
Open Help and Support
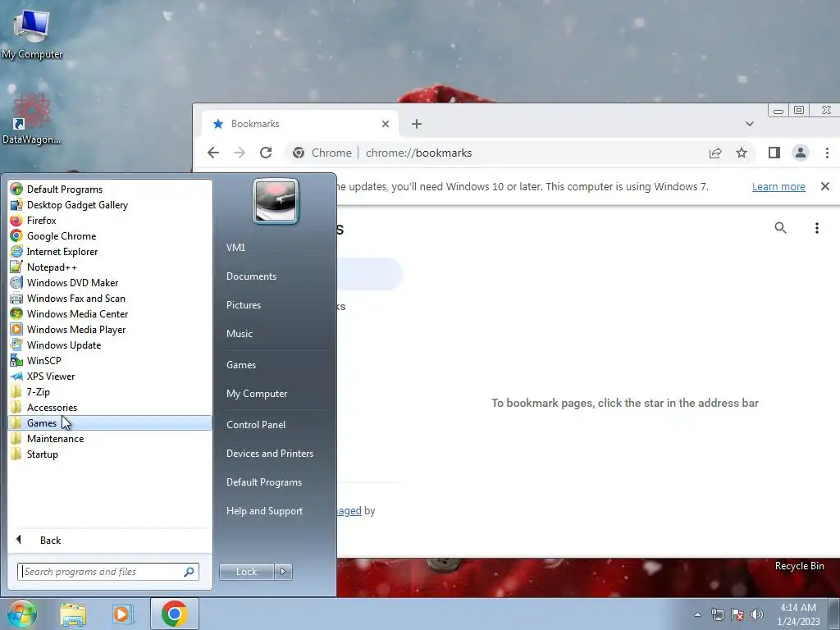pos(264,511)
